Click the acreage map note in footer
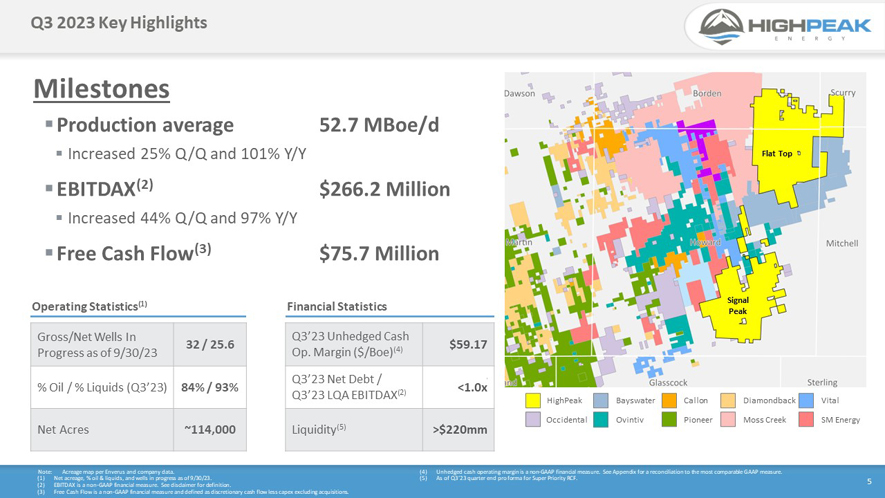This screenshot has height=498, width=885. pos(106,472)
